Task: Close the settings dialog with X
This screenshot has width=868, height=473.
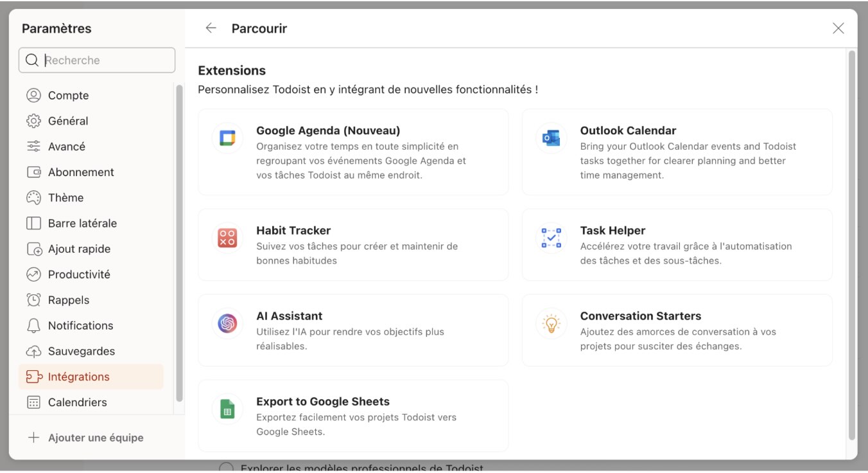Action: pos(838,28)
